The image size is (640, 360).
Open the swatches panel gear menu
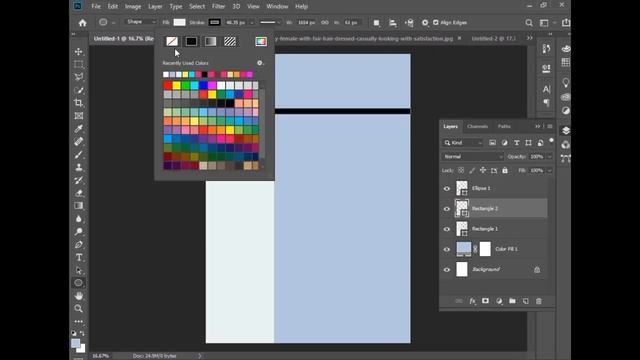coord(260,63)
